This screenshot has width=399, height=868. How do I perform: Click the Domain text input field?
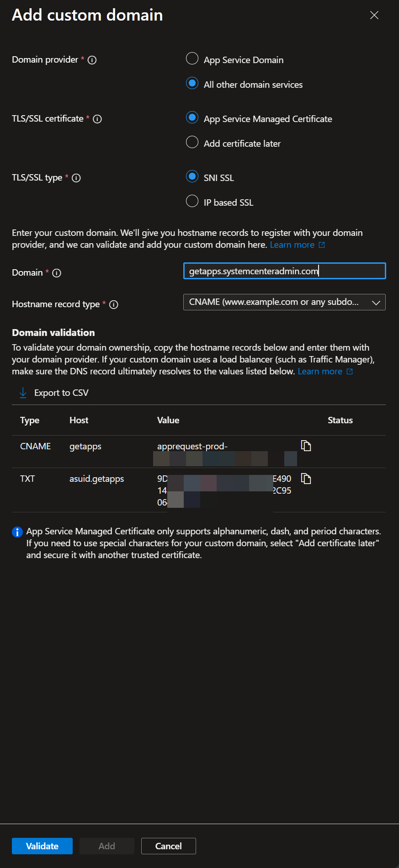pos(284,271)
